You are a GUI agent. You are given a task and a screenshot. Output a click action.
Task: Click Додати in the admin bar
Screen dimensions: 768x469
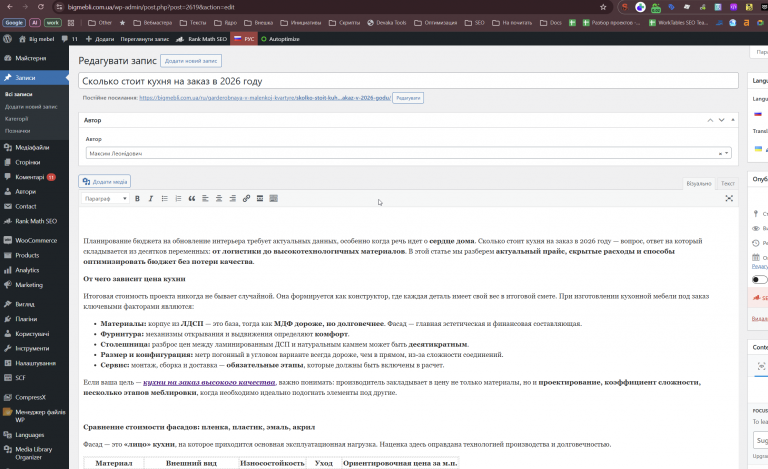(100, 39)
